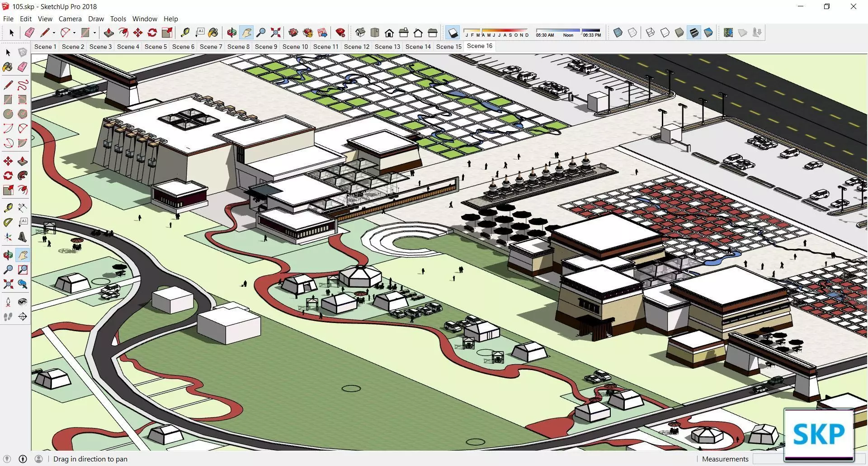Open the Edit menu
The width and height of the screenshot is (868, 466).
[26, 19]
